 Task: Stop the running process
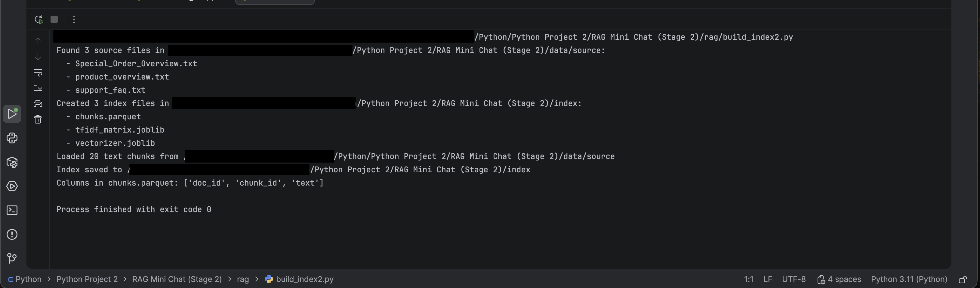pos(54,19)
